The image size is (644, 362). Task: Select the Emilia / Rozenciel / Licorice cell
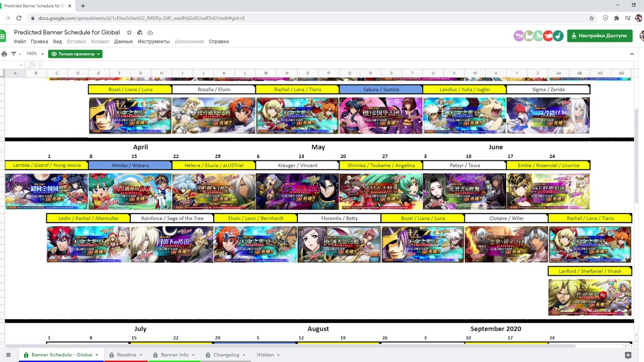[x=548, y=165]
